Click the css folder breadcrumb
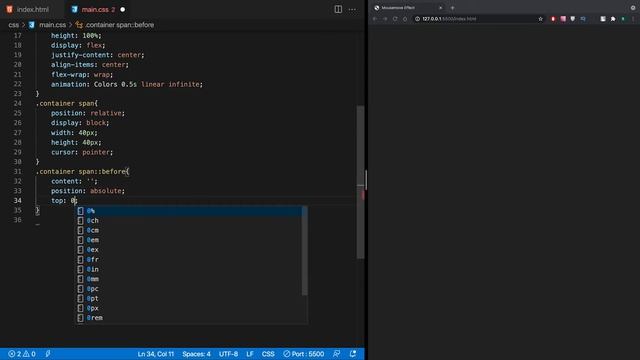This screenshot has height=360, width=640. pos(13,25)
